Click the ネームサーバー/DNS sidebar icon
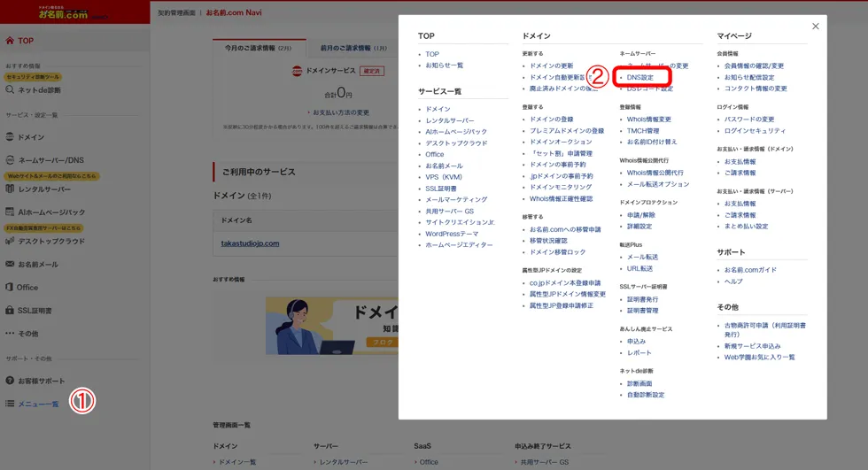Screen dimensions: 868x470 [10, 160]
